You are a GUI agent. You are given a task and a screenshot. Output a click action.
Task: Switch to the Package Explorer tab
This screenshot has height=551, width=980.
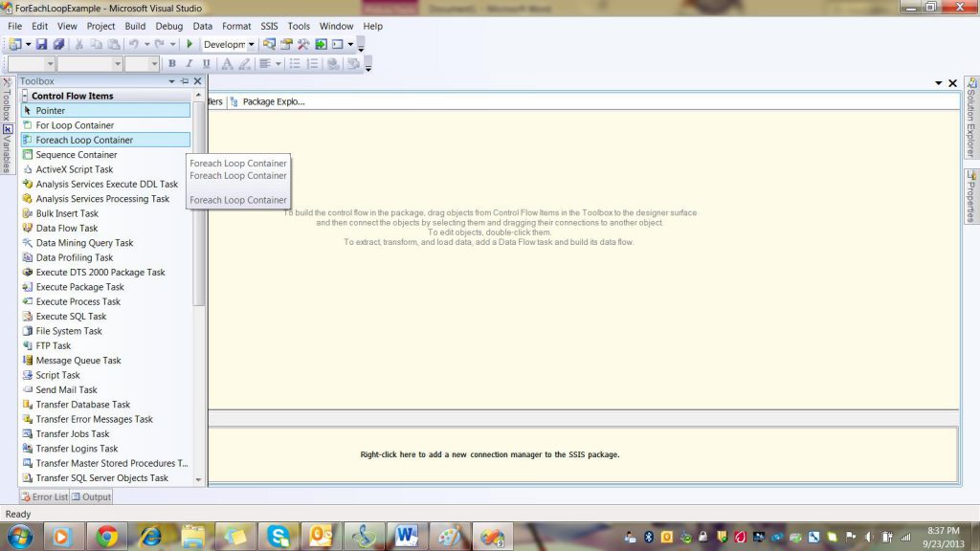(x=273, y=101)
